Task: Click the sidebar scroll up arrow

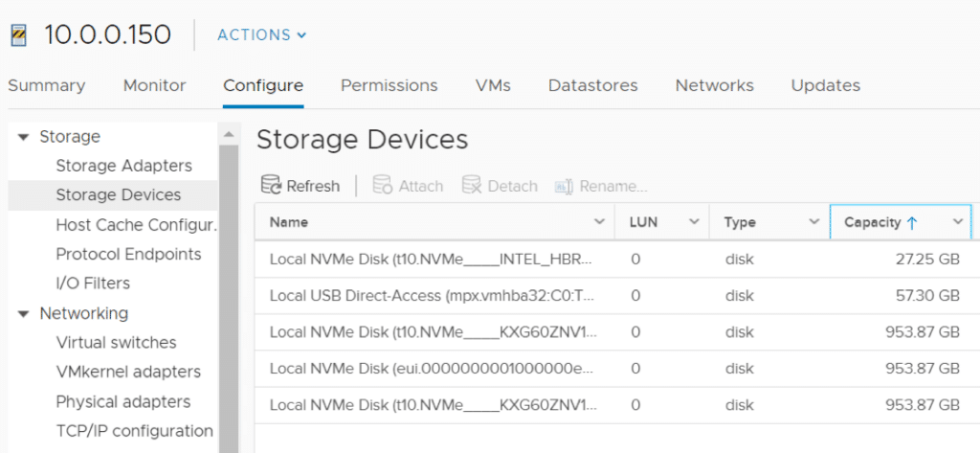Action: tap(228, 134)
